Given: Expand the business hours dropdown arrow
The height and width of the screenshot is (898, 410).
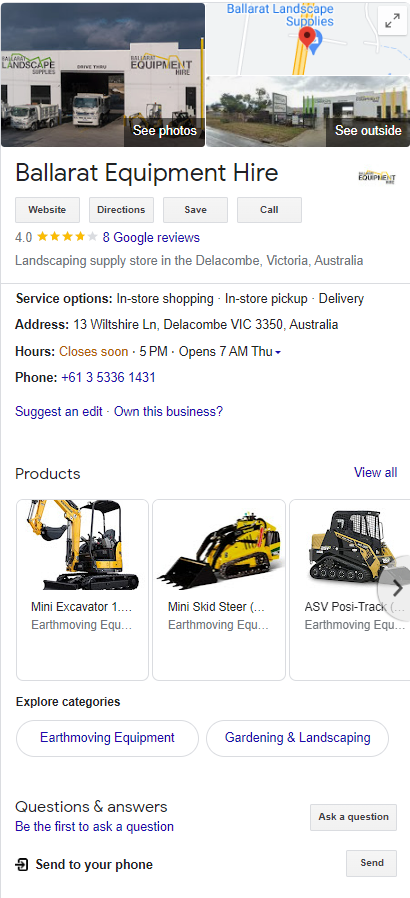Looking at the screenshot, I should point(278,353).
